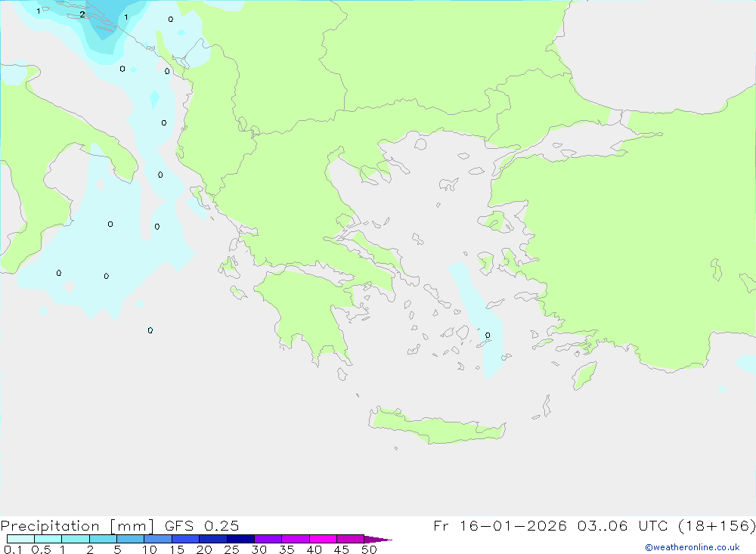Click the 'Fr 16-01-2026' date text
The image size is (756, 554).
click(500, 526)
